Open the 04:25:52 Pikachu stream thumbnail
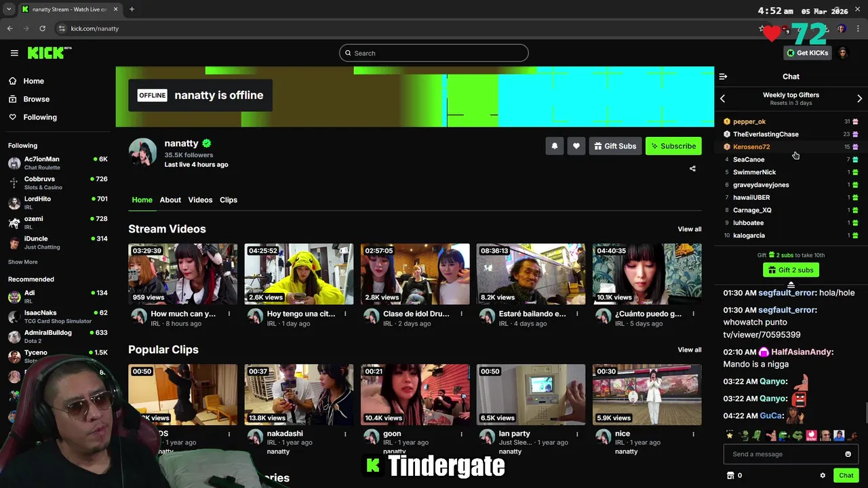Viewport: 868px width, 488px height. pyautogui.click(x=299, y=274)
